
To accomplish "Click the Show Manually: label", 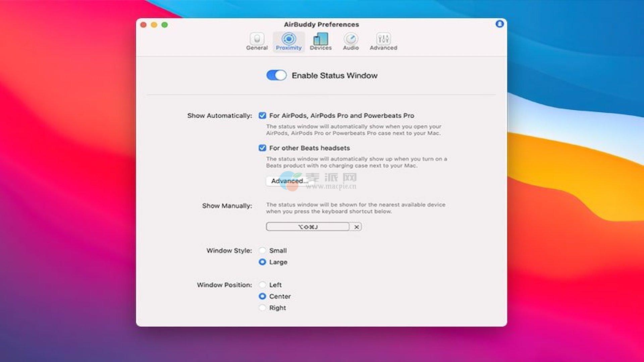I will click(x=227, y=206).
